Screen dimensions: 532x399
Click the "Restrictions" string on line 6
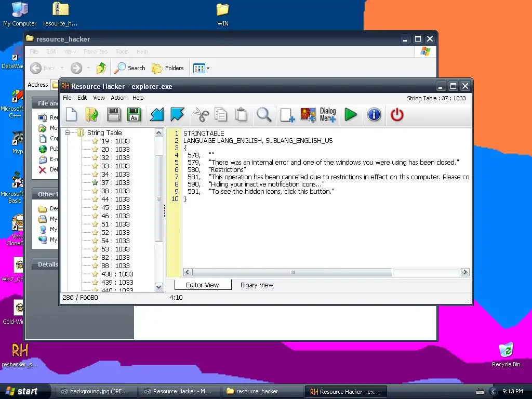pos(228,170)
